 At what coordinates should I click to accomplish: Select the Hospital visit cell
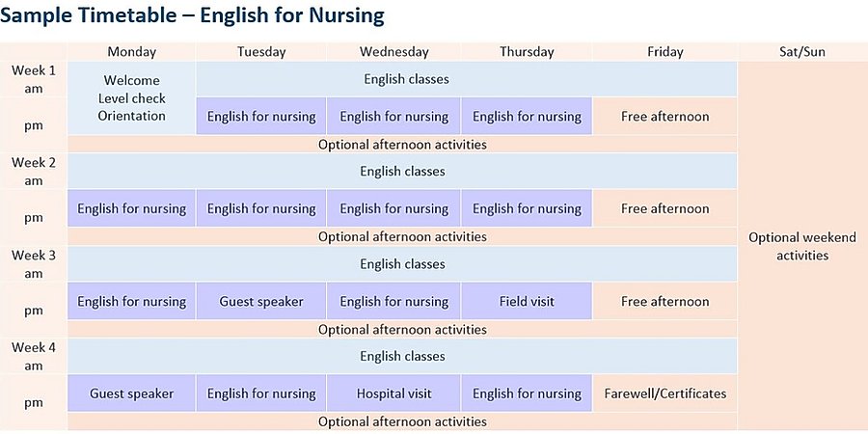click(393, 393)
